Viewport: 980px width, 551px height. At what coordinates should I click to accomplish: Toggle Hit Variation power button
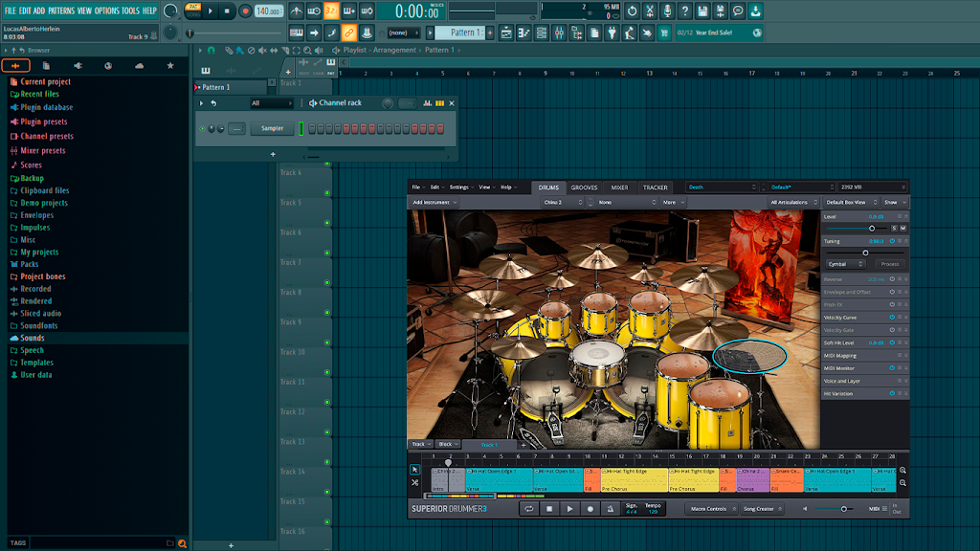click(x=892, y=393)
